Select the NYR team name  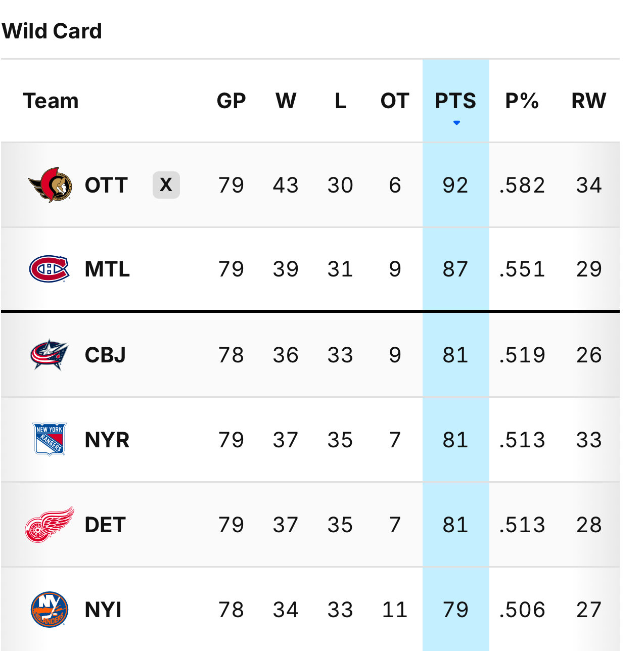point(107,440)
